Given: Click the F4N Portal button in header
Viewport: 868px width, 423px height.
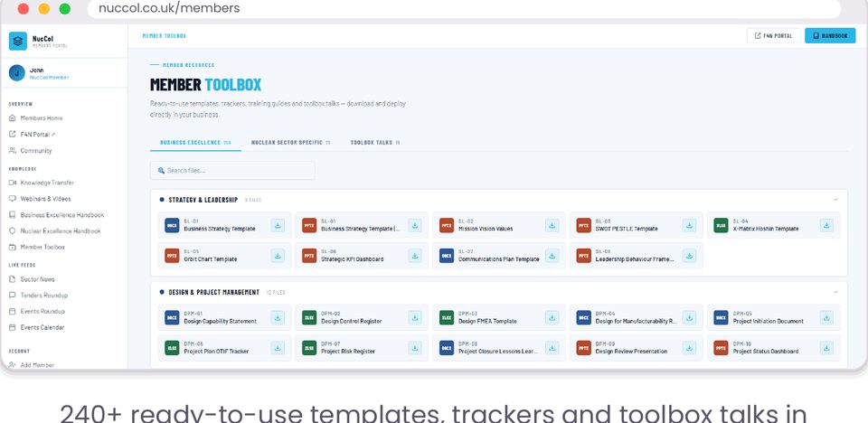Looking at the screenshot, I should [773, 35].
